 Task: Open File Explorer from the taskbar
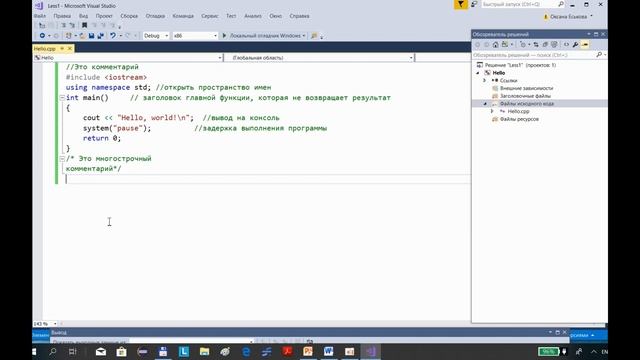coord(204,351)
